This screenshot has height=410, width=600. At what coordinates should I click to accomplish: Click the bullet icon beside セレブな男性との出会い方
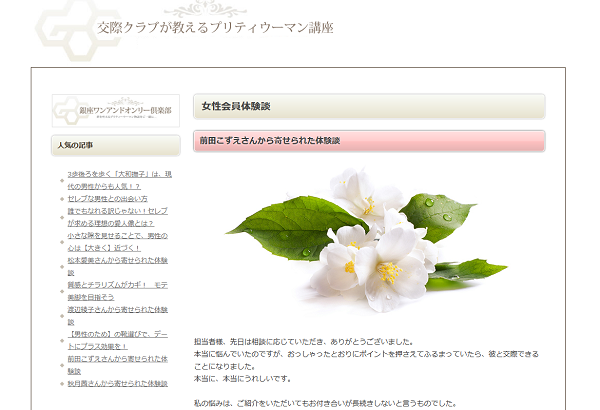[x=61, y=200]
